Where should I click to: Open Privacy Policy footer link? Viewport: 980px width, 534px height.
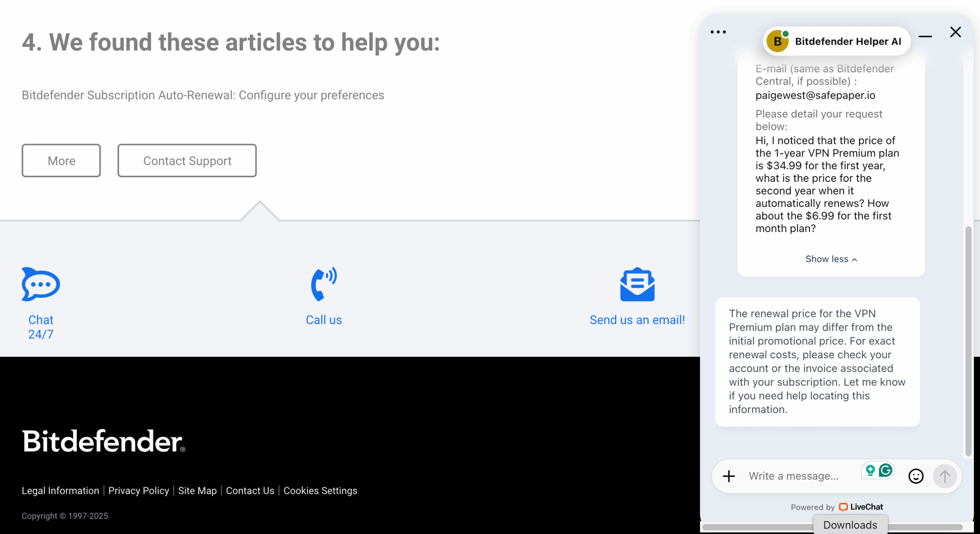tap(139, 491)
